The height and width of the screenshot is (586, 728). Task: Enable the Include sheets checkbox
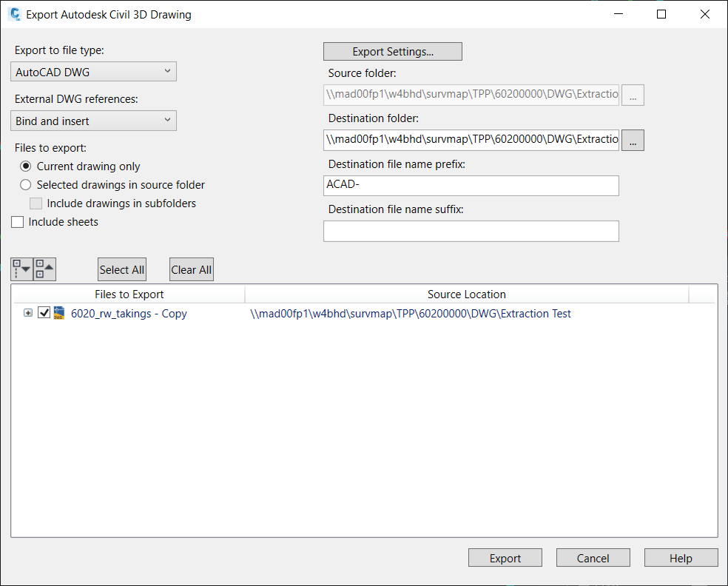[16, 221]
